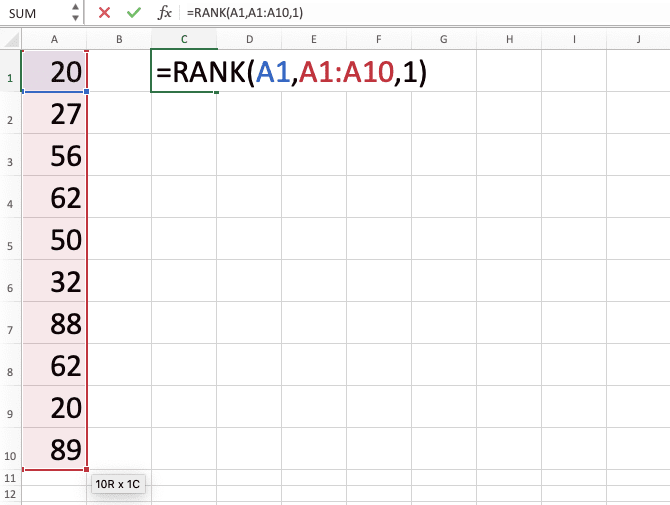This screenshot has width=670, height=505.
Task: Open the Name Box dropdown arrows
Action: click(x=75, y=12)
